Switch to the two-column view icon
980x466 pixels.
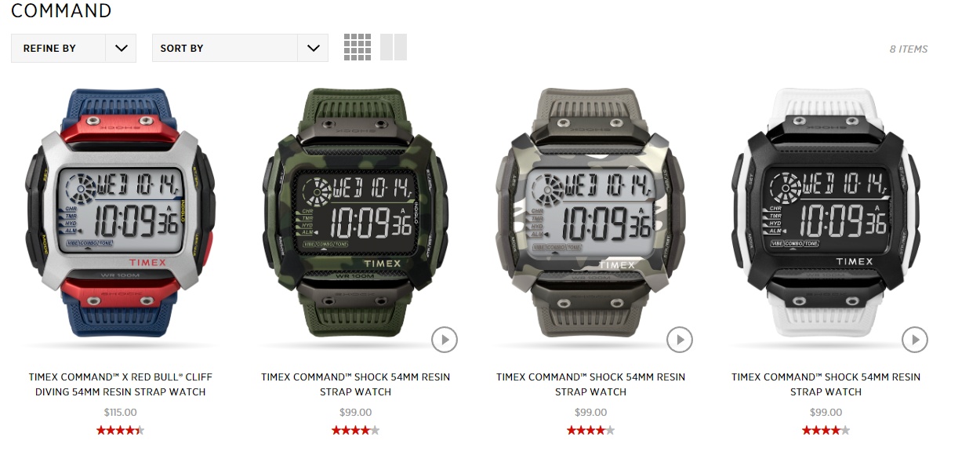pos(394,47)
